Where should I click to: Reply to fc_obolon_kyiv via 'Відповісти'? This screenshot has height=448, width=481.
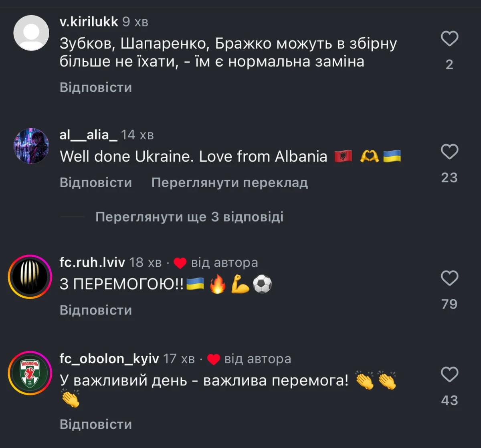pos(96,424)
